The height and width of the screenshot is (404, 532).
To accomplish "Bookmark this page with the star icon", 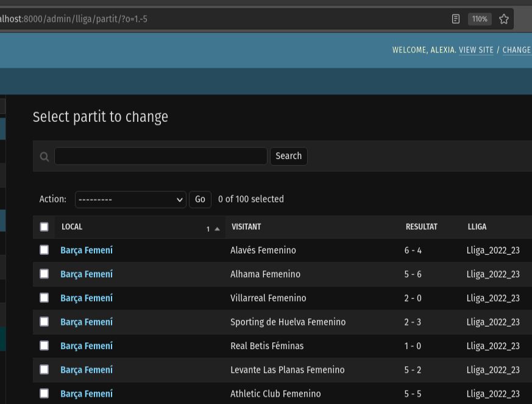I will point(504,19).
